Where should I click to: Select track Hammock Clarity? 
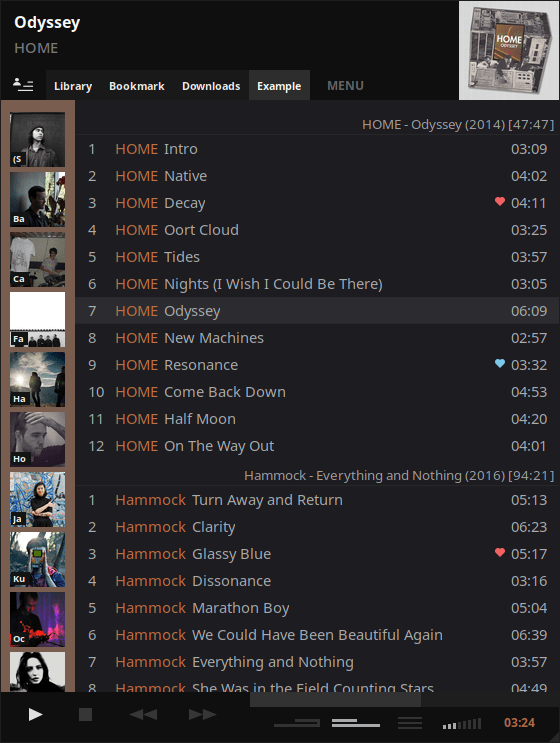pyautogui.click(x=317, y=527)
